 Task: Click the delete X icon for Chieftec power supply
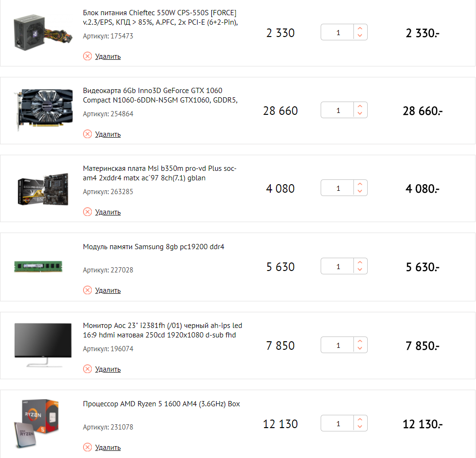pos(87,56)
